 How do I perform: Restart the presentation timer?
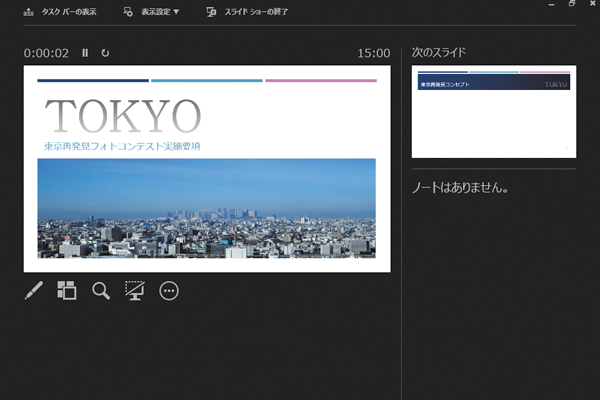pos(105,53)
